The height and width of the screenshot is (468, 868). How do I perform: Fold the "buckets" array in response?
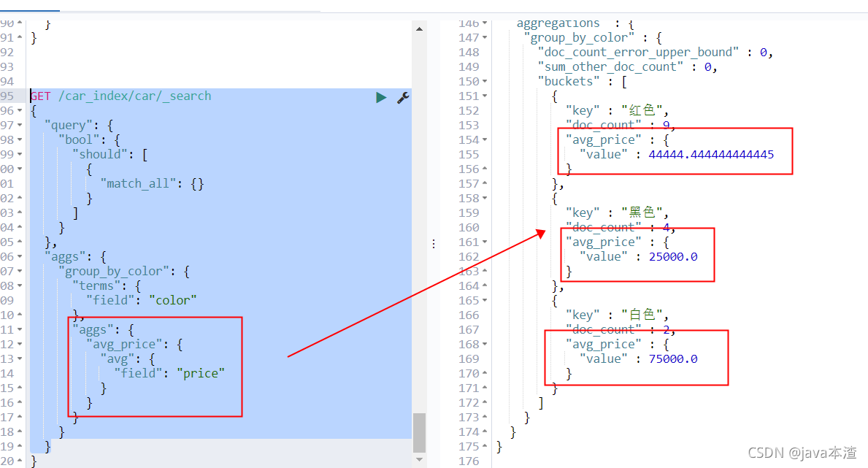485,82
